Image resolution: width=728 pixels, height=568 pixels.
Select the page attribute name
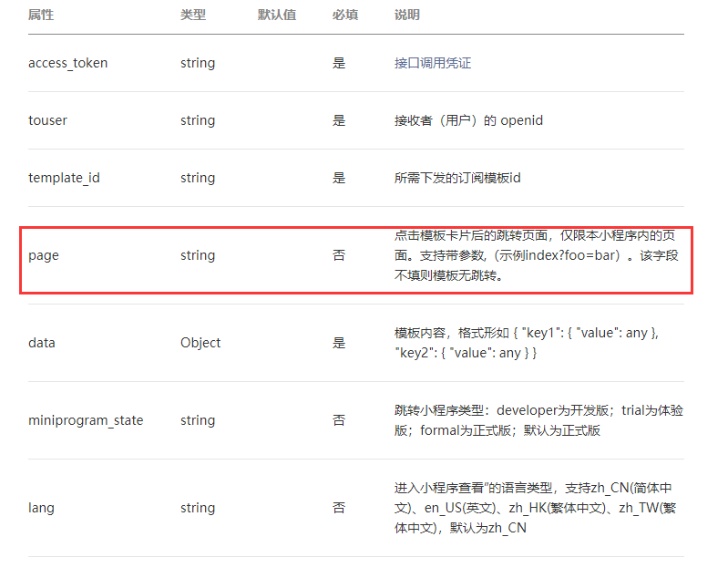[x=44, y=255]
